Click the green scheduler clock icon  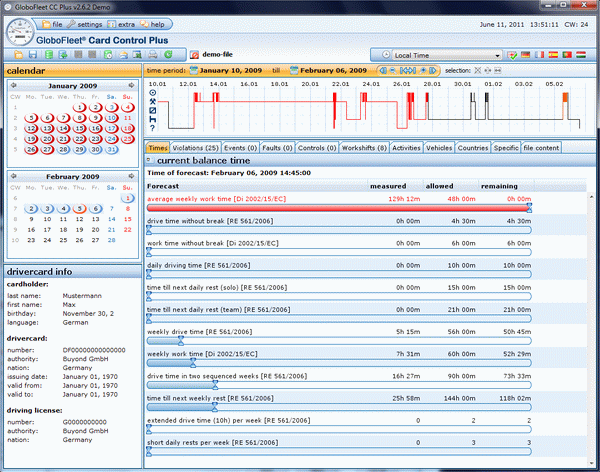point(108,55)
